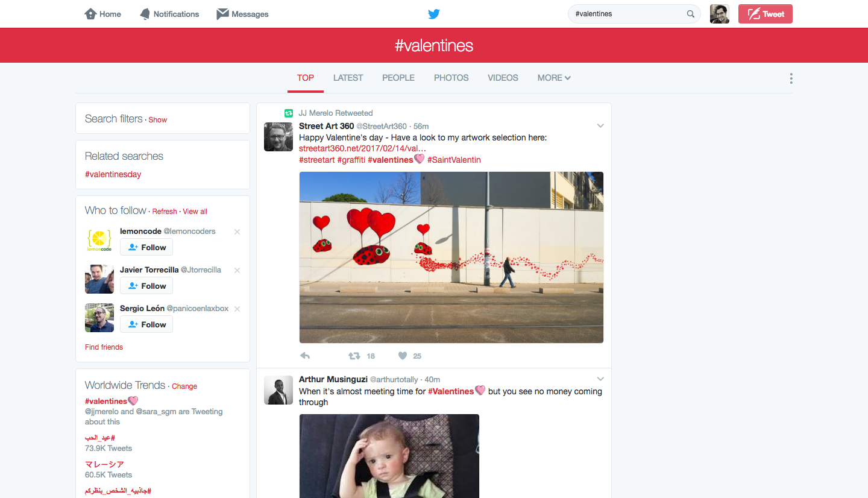Follow Sergio León
This screenshot has width=868, height=498.
click(146, 324)
